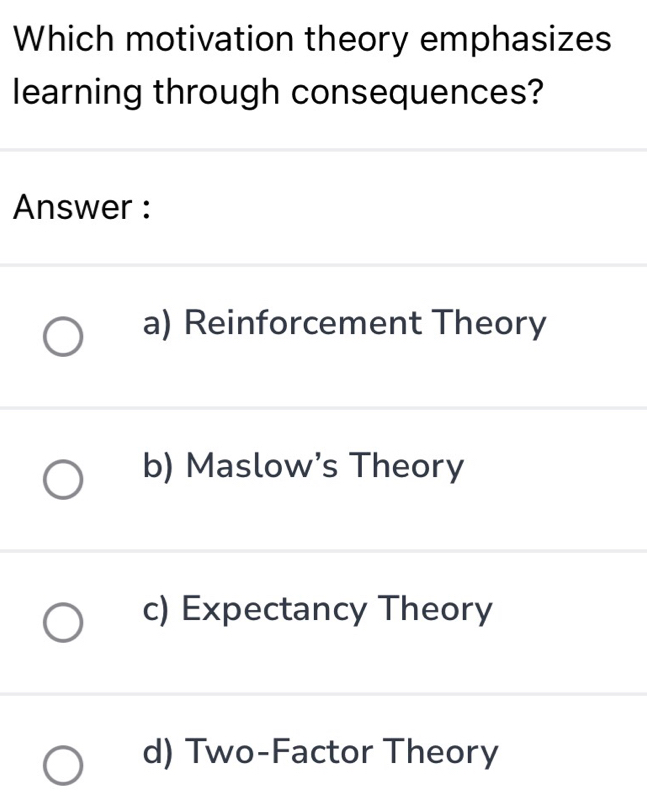The width and height of the screenshot is (647, 802).
Task: Click the "d)" letter prefix of last option
Action: click(x=160, y=752)
